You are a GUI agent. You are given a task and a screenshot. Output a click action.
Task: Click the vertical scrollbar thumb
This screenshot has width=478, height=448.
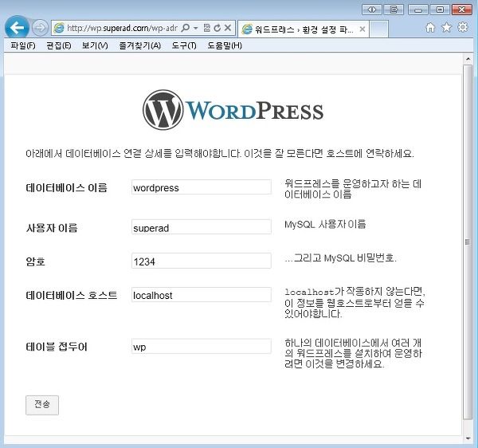(468, 242)
